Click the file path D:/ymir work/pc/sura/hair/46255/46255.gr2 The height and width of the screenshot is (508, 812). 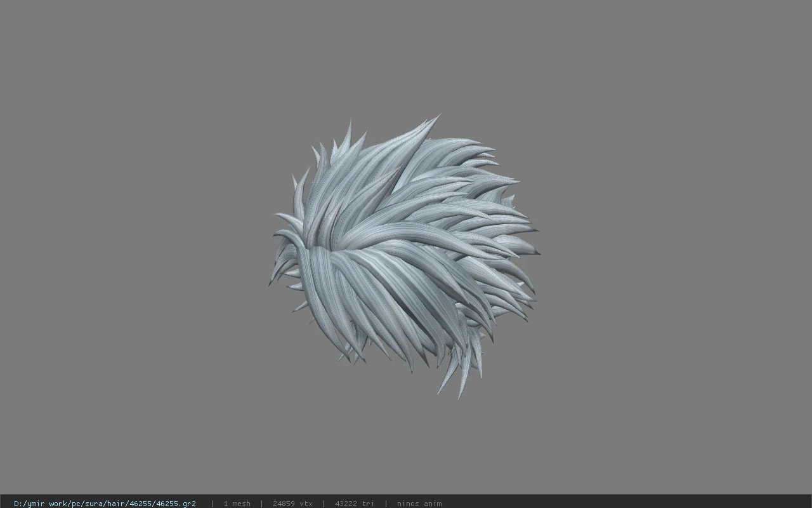(105, 504)
